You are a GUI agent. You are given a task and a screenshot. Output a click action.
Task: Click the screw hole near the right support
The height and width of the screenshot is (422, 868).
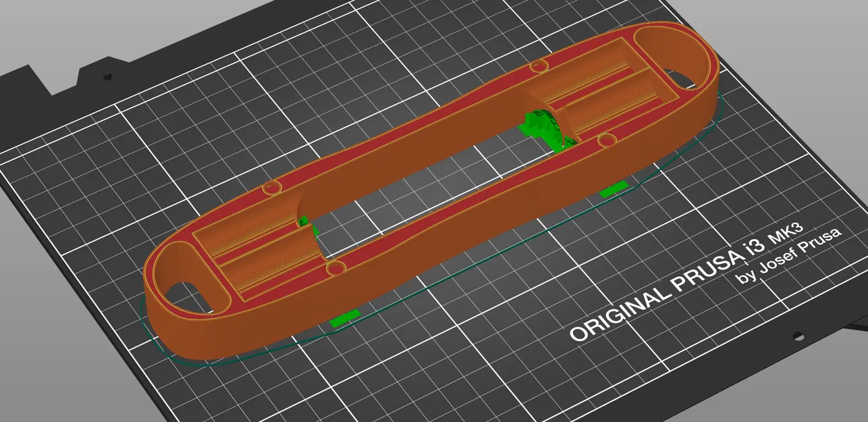point(606,140)
